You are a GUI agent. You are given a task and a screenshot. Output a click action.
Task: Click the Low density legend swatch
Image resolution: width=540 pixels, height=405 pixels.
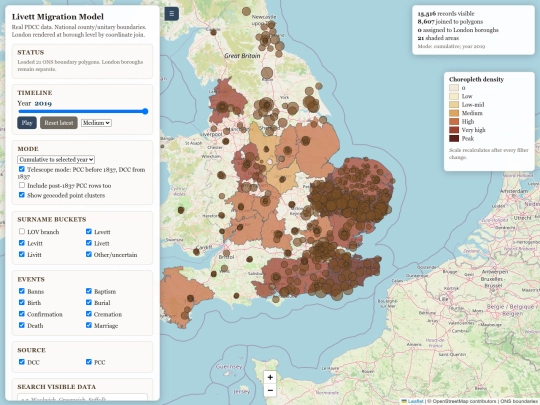point(454,96)
